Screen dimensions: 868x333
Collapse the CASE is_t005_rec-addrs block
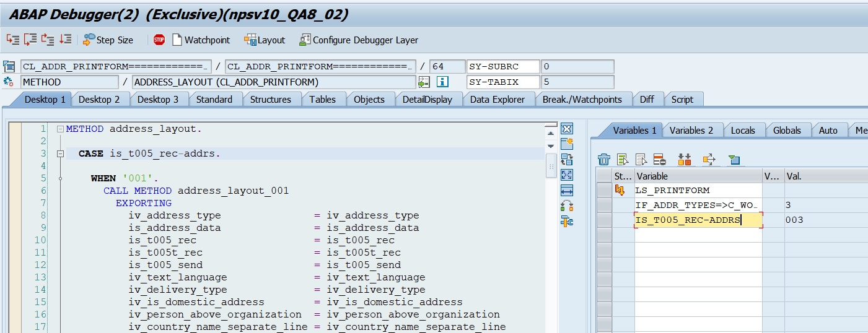click(x=60, y=154)
